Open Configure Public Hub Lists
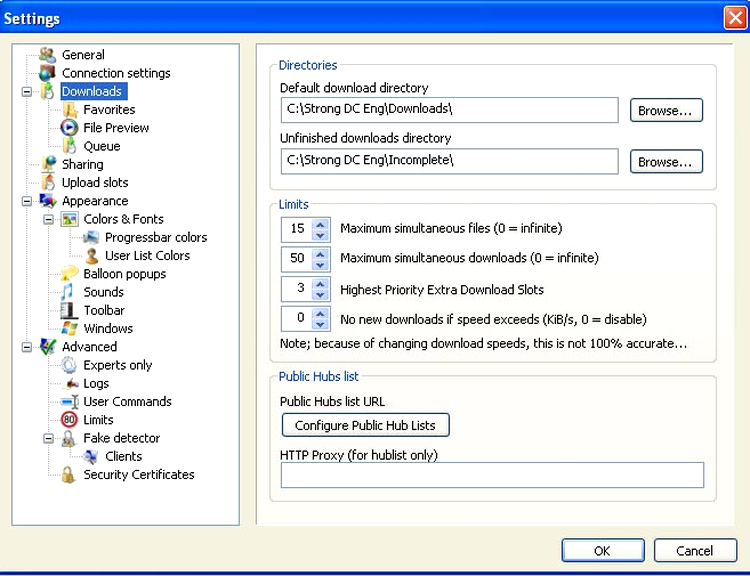Screen dimensions: 750x576 pos(365,425)
